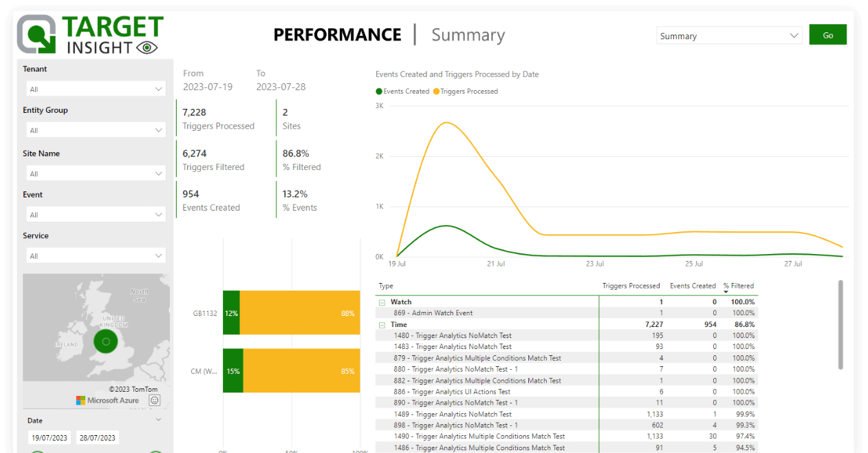Screen dimensions: 868x453
Task: Click the % Filtered sort arrow indicator
Action: [726, 292]
